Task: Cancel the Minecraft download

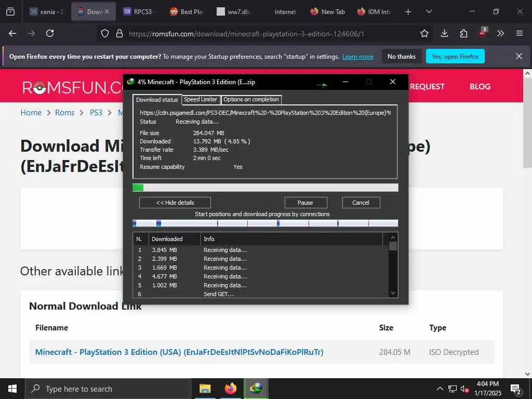Action: click(x=361, y=203)
